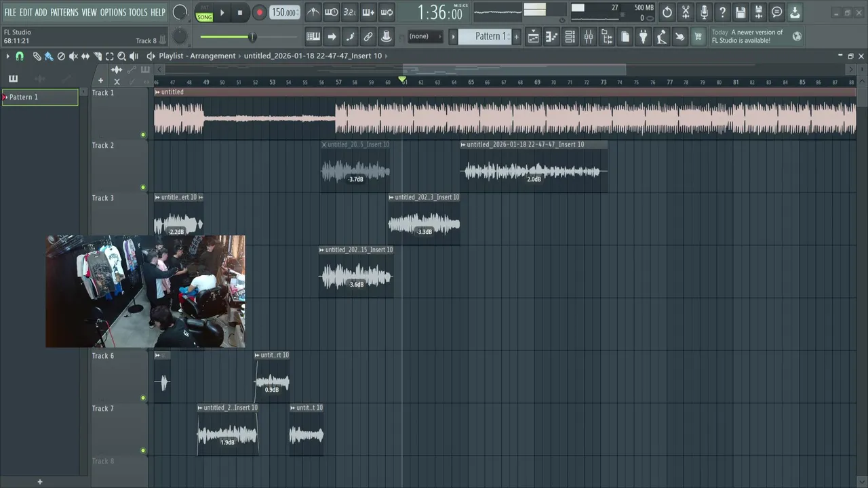
Task: Open the Browser view icon
Action: click(607, 37)
